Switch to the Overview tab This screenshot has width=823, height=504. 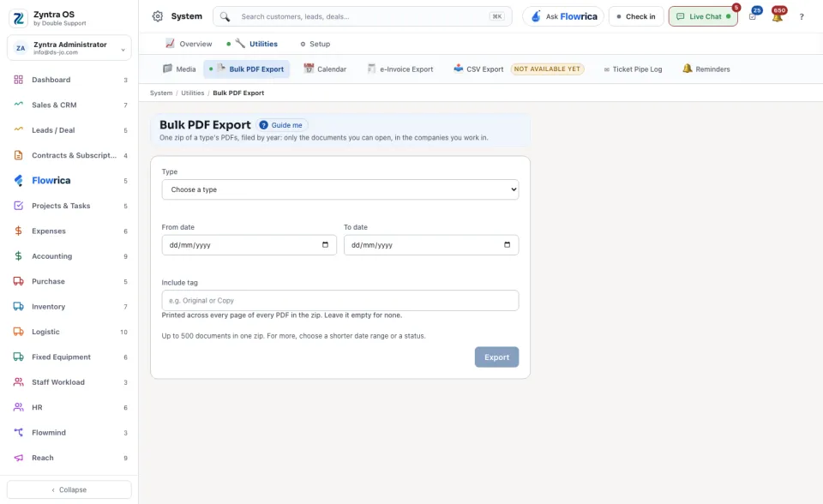click(x=189, y=44)
